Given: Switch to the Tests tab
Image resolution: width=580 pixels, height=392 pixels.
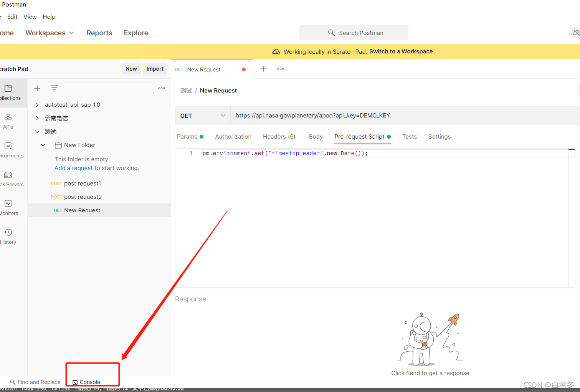Looking at the screenshot, I should tap(410, 137).
